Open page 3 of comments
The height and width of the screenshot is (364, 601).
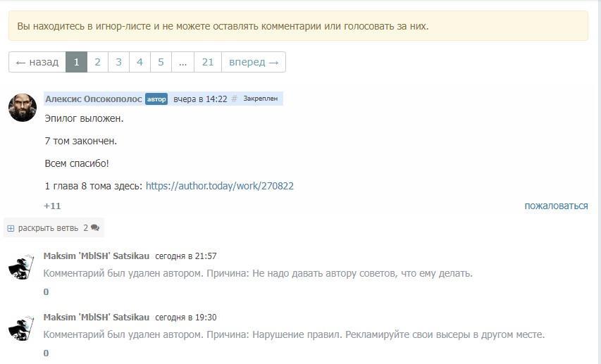pos(118,62)
